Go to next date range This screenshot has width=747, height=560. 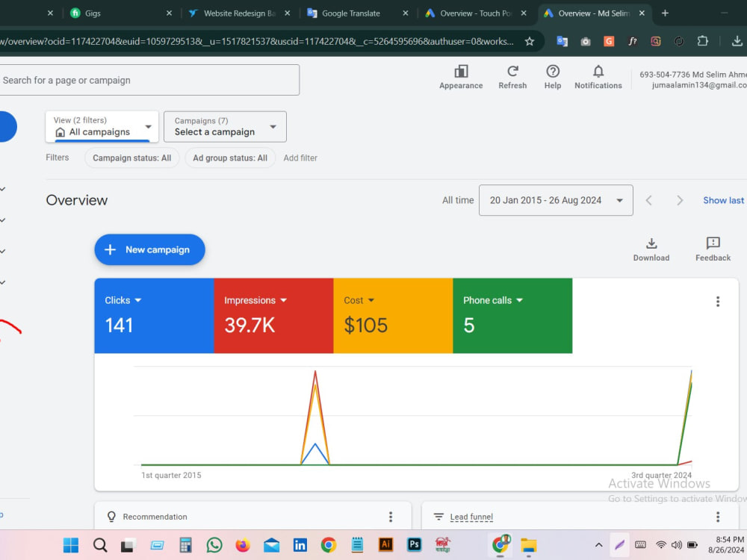[x=680, y=200]
